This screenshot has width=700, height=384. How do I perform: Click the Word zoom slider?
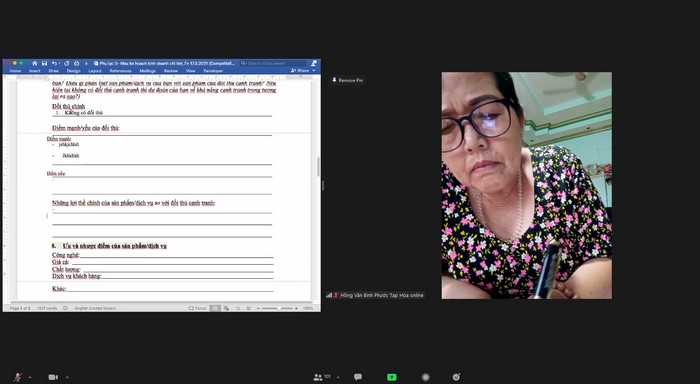[277, 309]
